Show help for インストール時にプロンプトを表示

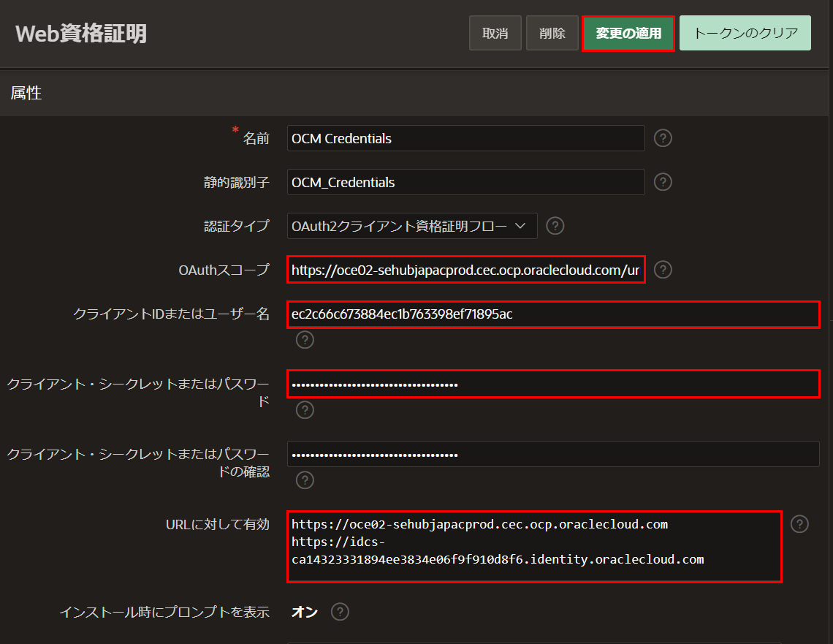[340, 612]
